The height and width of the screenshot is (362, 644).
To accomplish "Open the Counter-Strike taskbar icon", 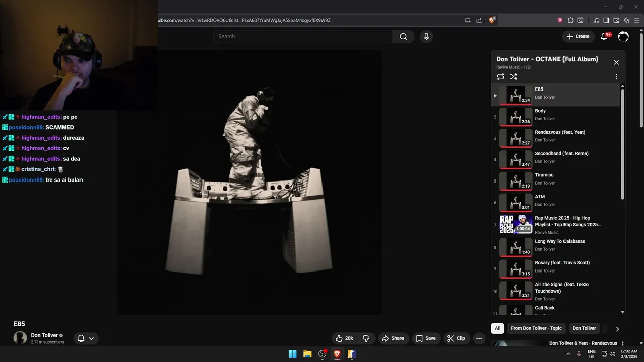I will pyautogui.click(x=352, y=354).
